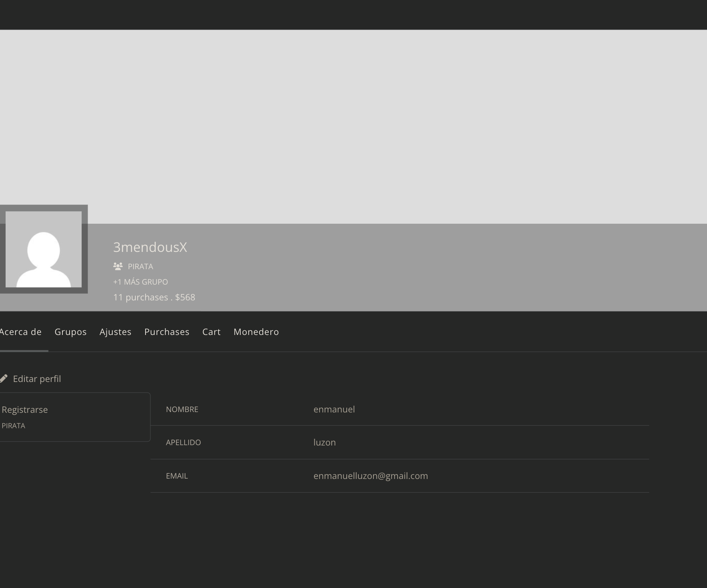Click the APELLIDO field label
The width and height of the screenshot is (707, 588).
(184, 443)
